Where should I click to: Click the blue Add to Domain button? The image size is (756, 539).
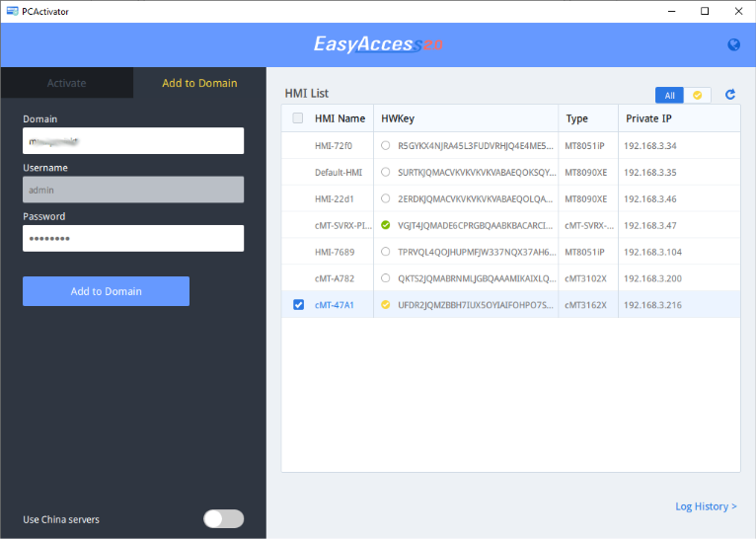click(x=106, y=291)
